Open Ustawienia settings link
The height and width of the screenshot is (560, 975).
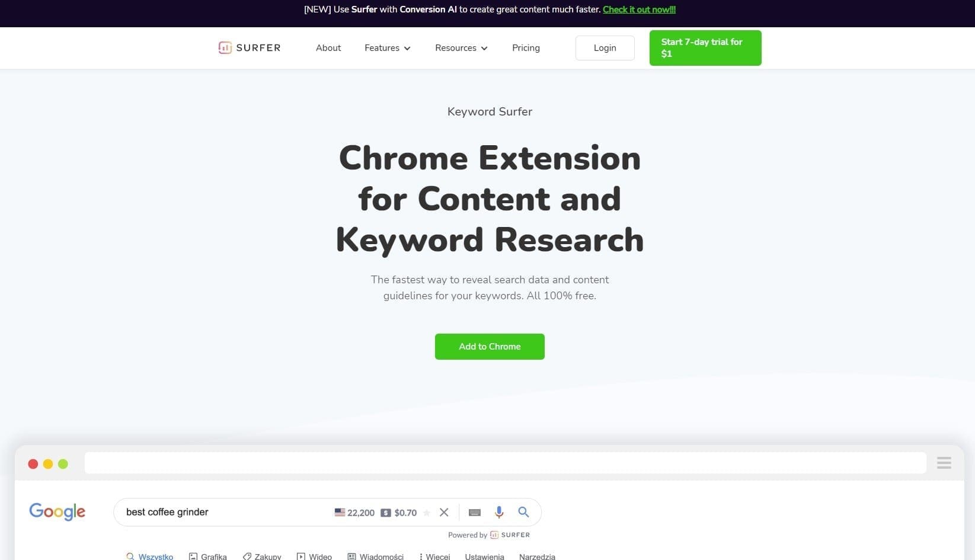pyautogui.click(x=484, y=556)
